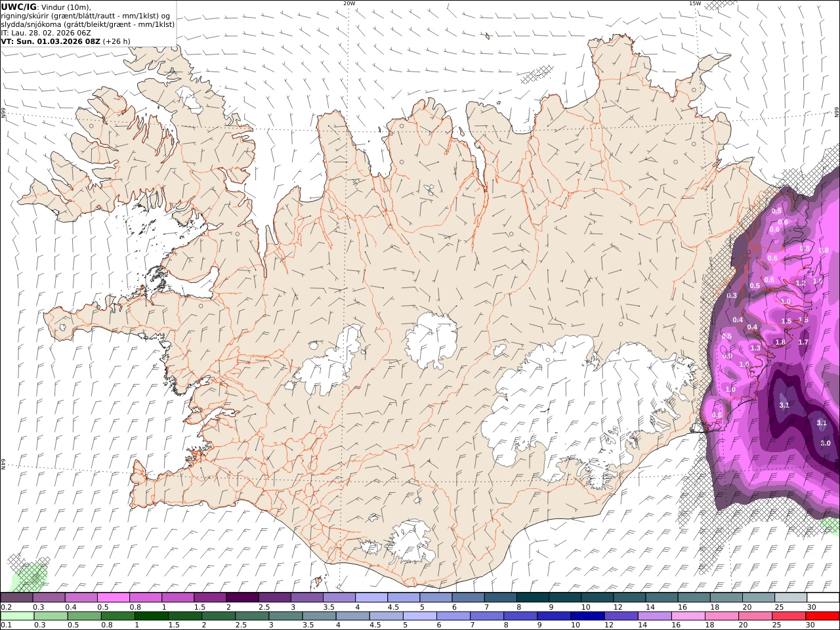Select the '1.8' precipitation value on the map

point(780,342)
